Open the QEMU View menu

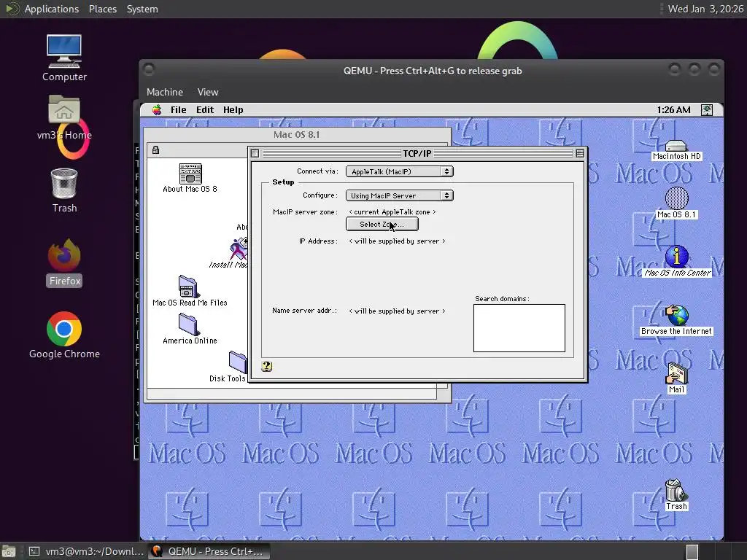(208, 92)
